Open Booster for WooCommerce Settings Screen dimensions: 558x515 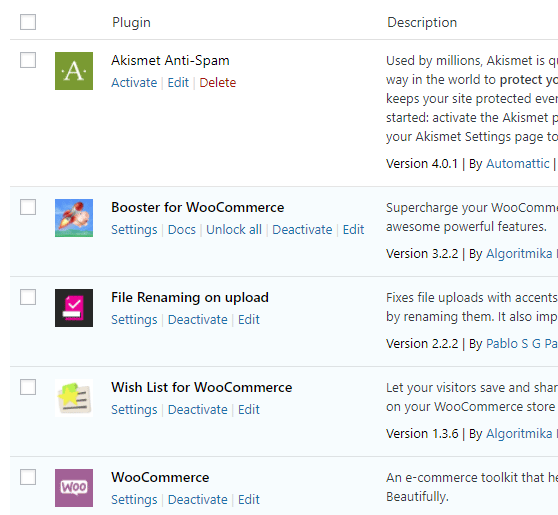[x=134, y=230]
